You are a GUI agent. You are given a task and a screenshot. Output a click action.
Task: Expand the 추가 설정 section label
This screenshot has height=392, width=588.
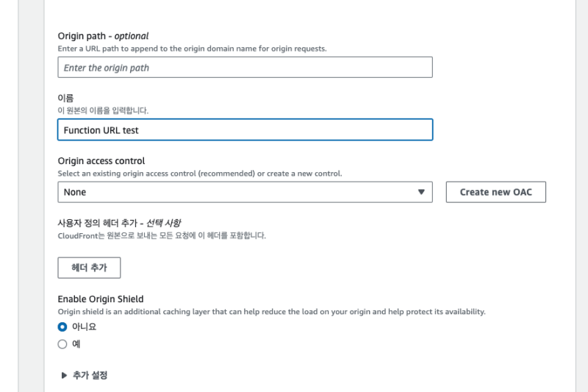(x=90, y=375)
